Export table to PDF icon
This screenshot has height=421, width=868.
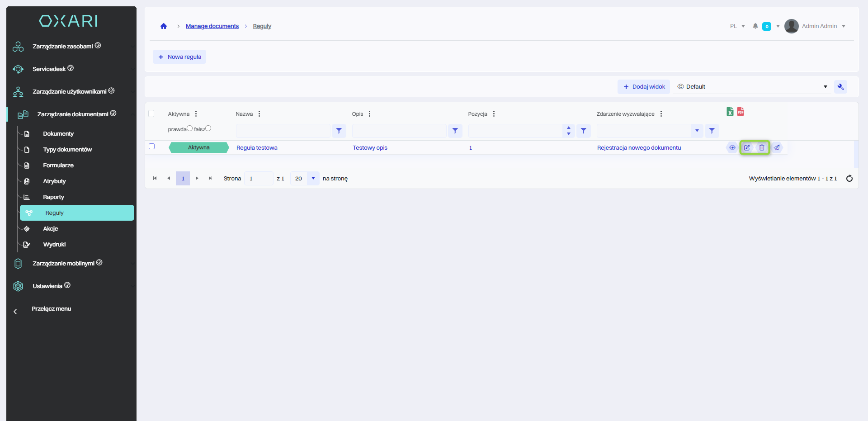coord(741,112)
